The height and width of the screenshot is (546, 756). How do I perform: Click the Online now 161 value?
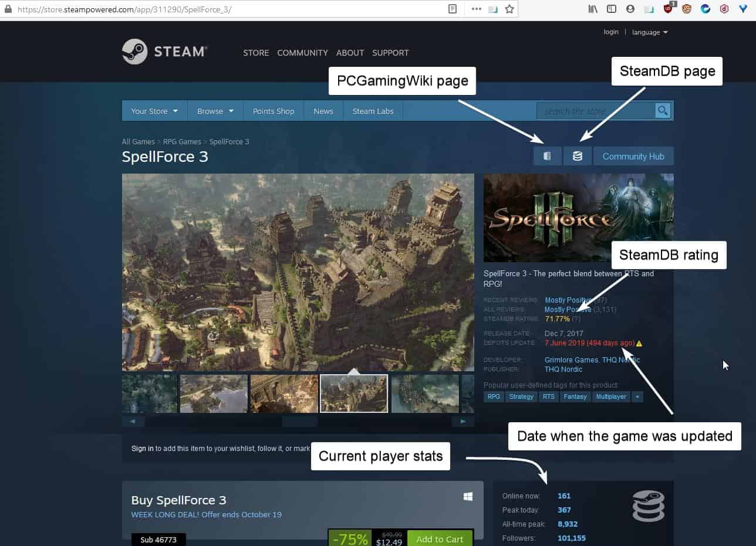click(564, 496)
